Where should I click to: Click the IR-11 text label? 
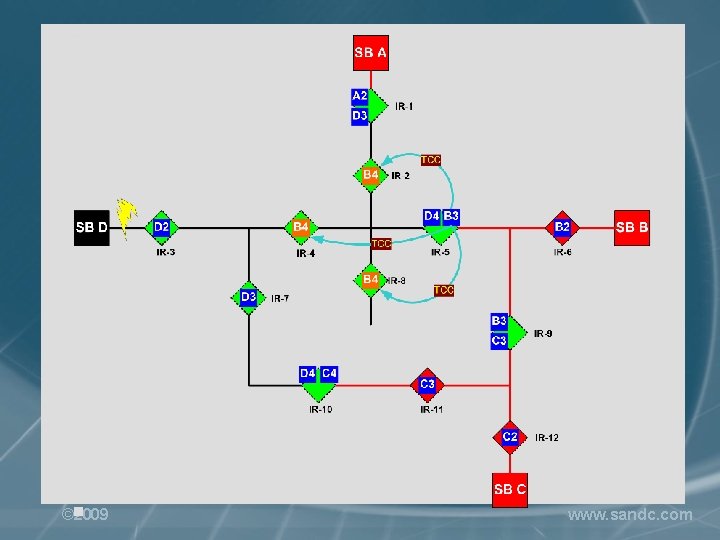(432, 409)
